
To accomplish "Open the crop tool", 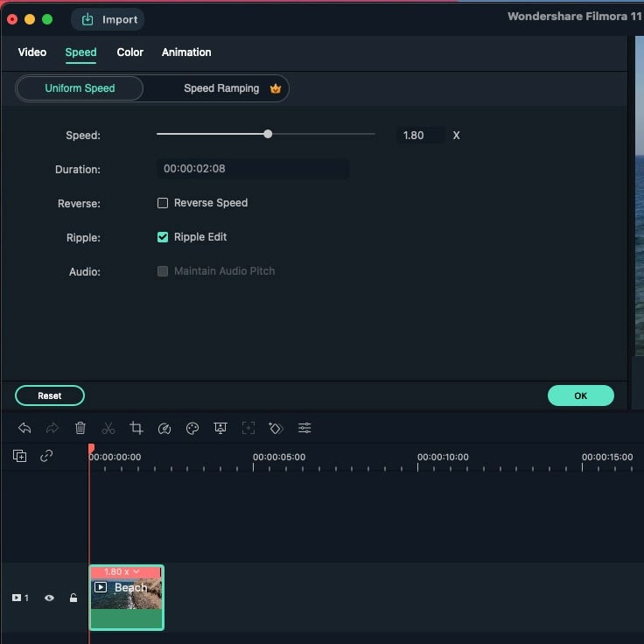I will [136, 428].
